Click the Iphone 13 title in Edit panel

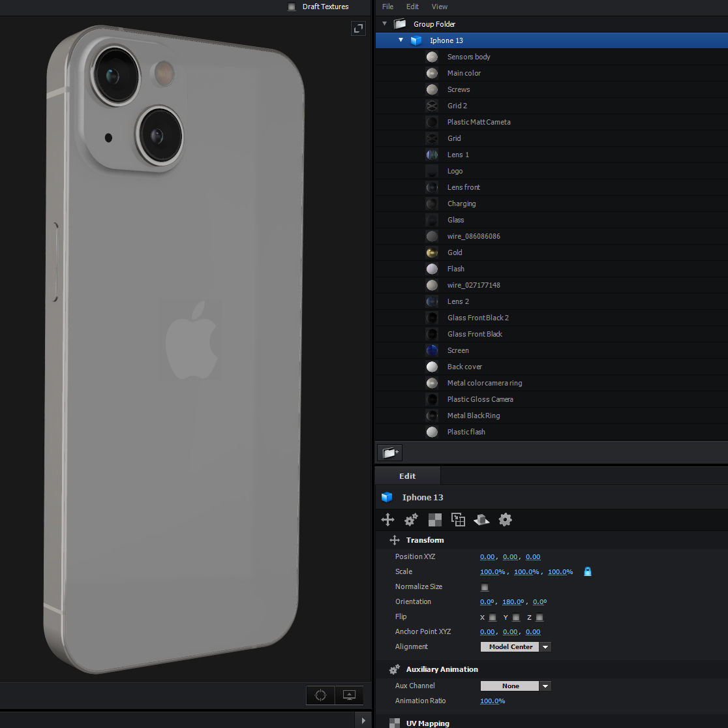[423, 497]
